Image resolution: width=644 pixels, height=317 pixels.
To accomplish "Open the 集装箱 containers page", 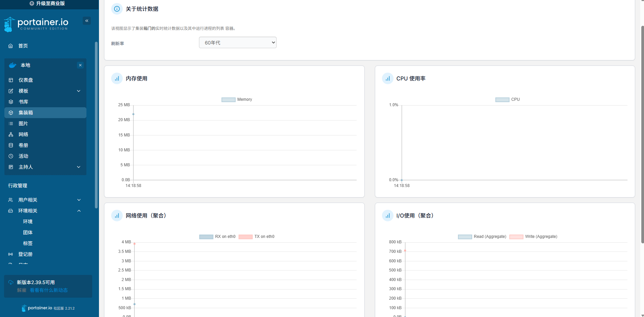I will pyautogui.click(x=45, y=113).
